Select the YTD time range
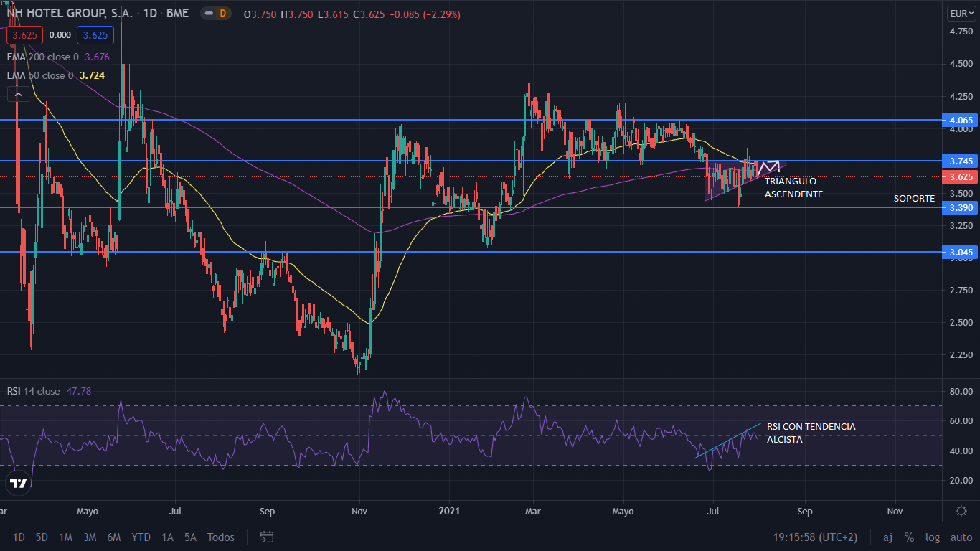 point(141,537)
